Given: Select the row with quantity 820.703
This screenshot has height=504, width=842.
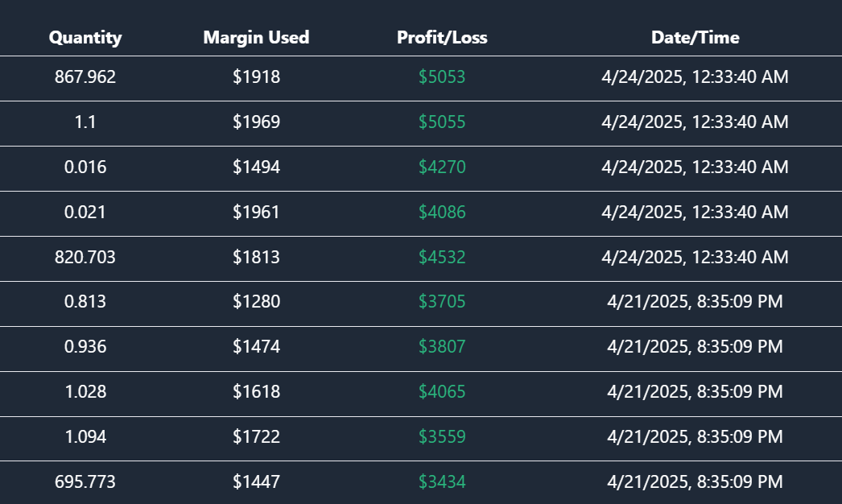Looking at the screenshot, I should tap(85, 258).
